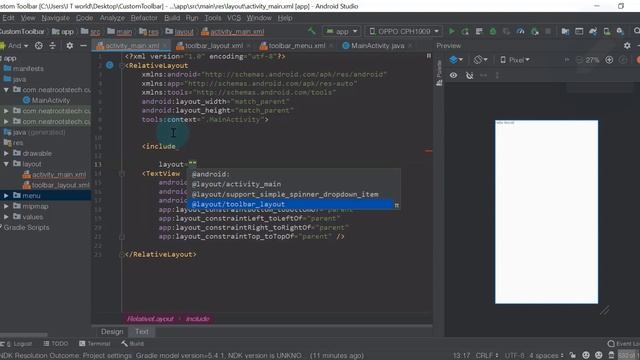Screen dimensions: 640x360
Task: Open the Android project view dropdown
Action: 15,46
